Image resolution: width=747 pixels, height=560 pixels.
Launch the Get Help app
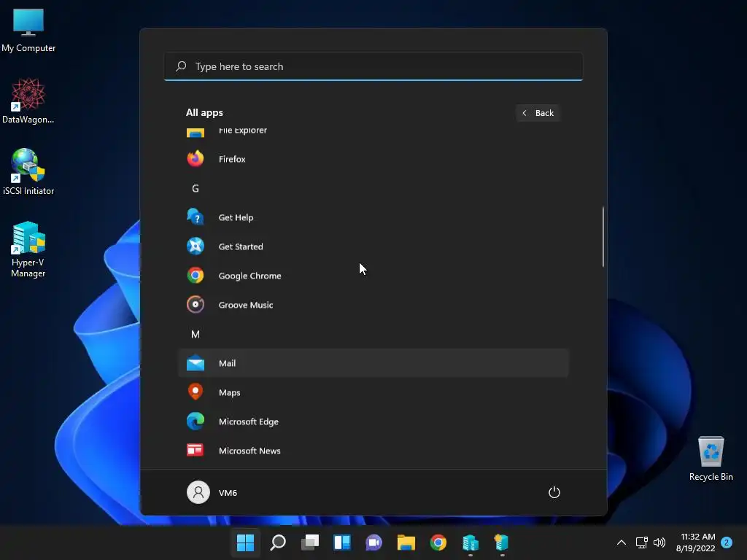click(x=373, y=217)
